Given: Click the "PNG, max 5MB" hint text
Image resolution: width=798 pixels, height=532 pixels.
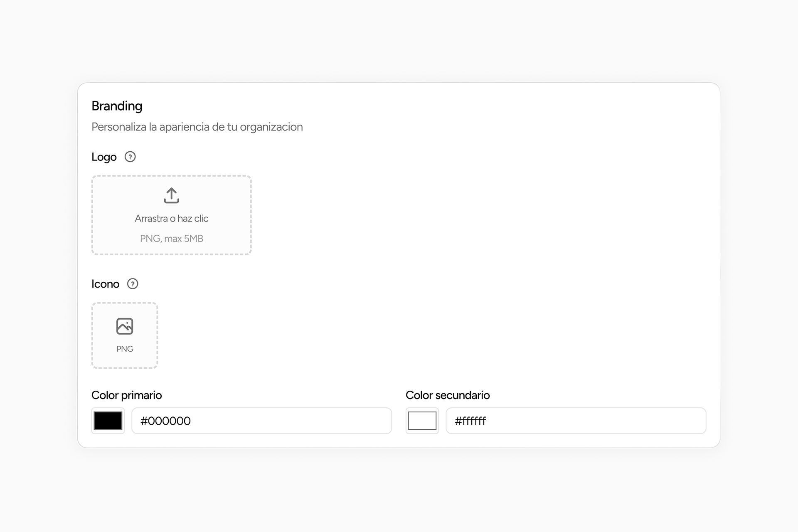Looking at the screenshot, I should point(171,239).
